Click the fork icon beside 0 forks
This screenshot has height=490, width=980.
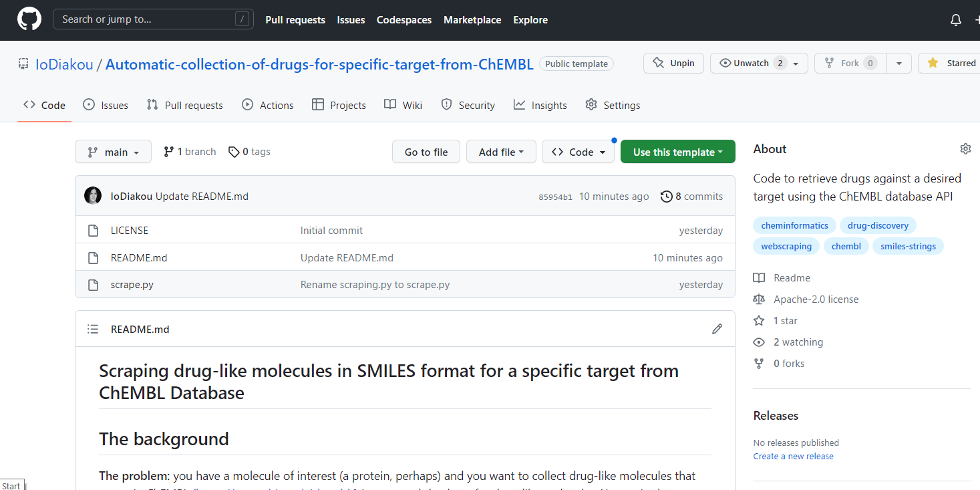759,363
